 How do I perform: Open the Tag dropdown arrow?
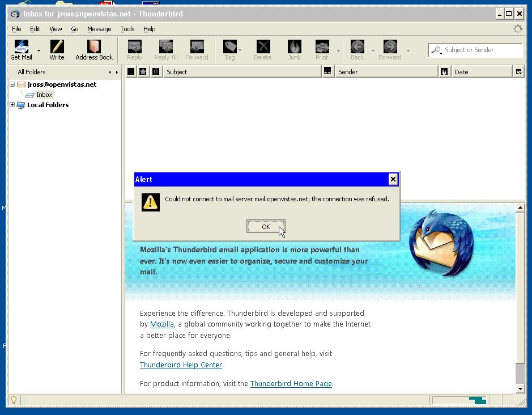pos(240,50)
